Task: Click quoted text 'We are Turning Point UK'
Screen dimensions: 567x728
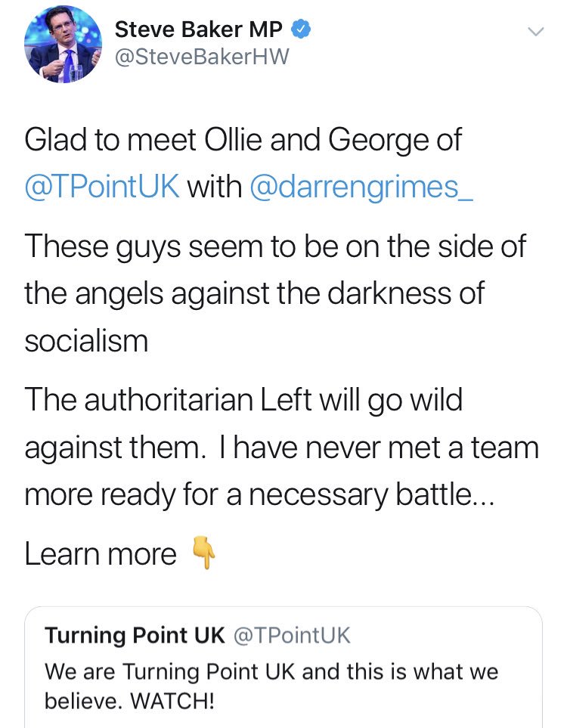Action: tap(169, 672)
